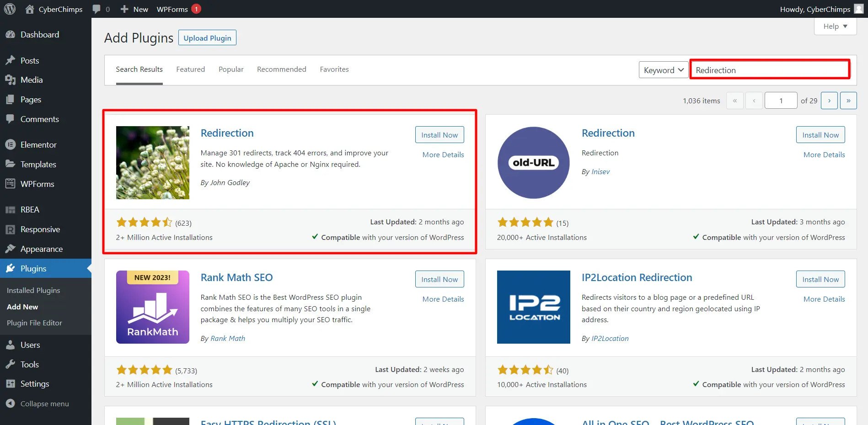Click the RankMath plugin logo
The width and height of the screenshot is (868, 425).
tap(153, 307)
